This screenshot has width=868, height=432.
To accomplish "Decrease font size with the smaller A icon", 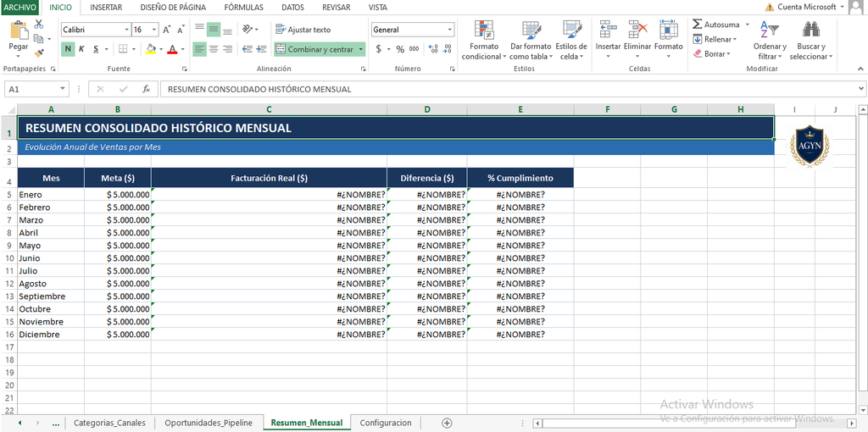I will coord(181,30).
